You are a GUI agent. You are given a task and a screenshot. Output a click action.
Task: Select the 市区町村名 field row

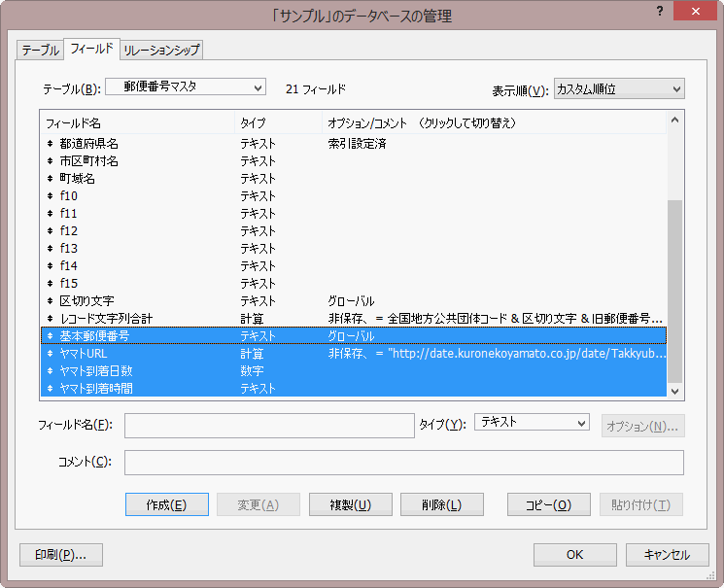(x=354, y=161)
